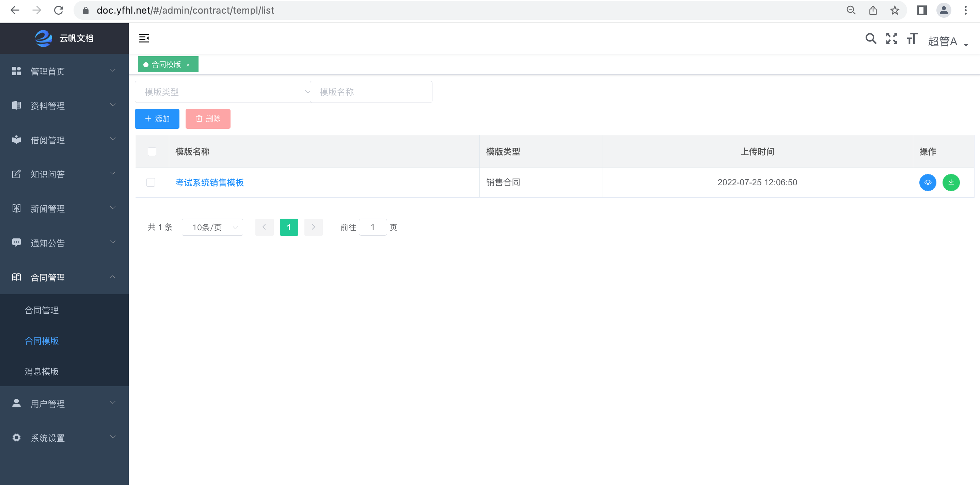The width and height of the screenshot is (980, 485).
Task: Click the zoom magnifier in address bar
Action: [851, 10]
